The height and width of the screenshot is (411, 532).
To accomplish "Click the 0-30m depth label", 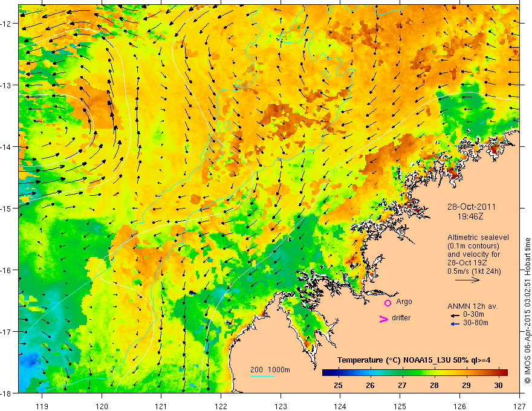I will 473,314.
